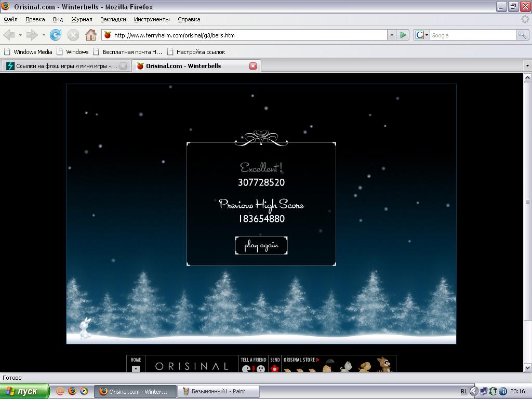Image resolution: width=532 pixels, height=399 pixels.
Task: Click the raccoon character in Orisinal Store
Action: (384, 364)
